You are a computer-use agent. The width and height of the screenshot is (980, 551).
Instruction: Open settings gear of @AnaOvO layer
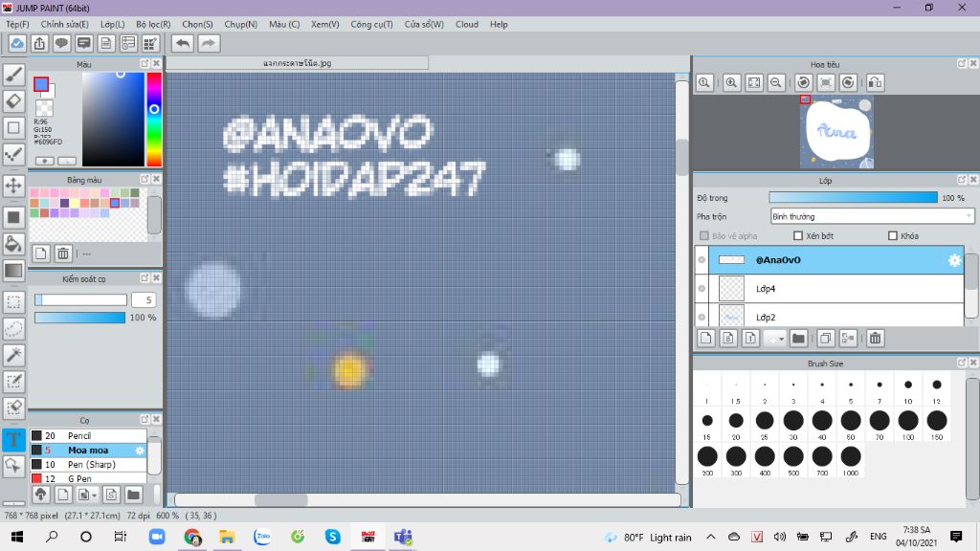[954, 260]
